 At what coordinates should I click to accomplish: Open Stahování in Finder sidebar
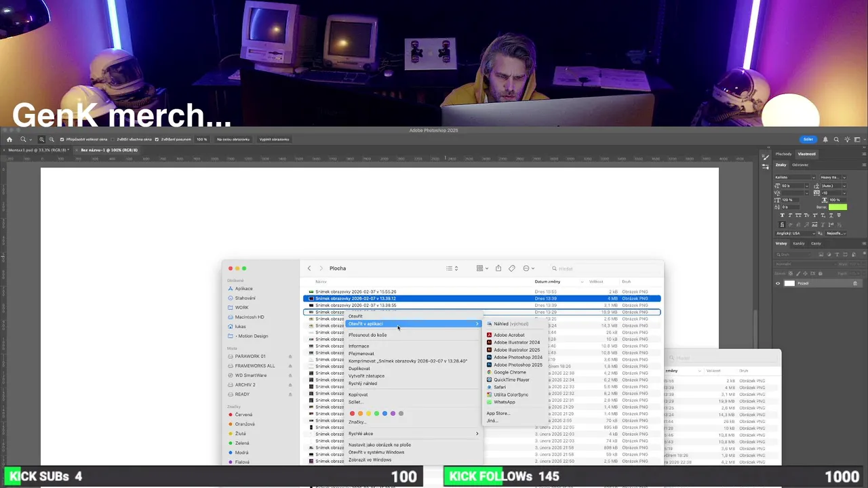pyautogui.click(x=245, y=298)
